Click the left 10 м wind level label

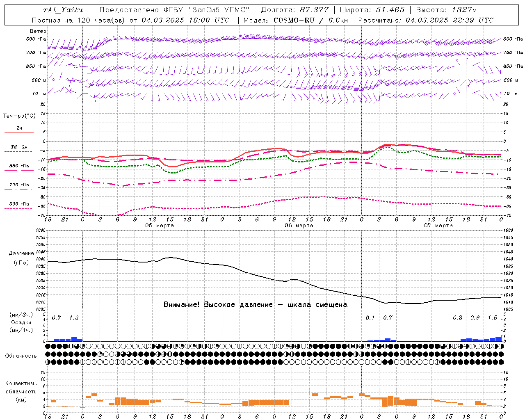(x=39, y=94)
